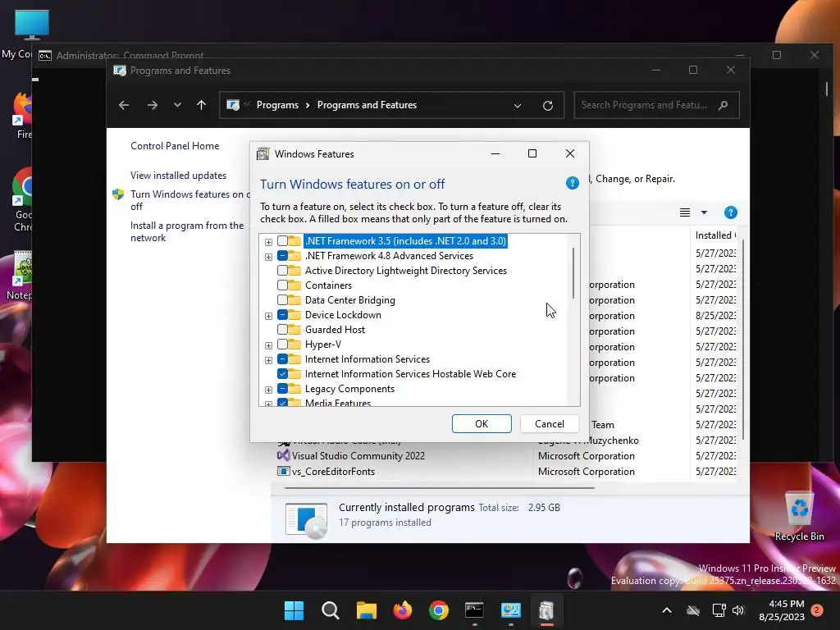Click the Programs and Features breadcrumb segment
840x630 pixels.
click(x=367, y=105)
